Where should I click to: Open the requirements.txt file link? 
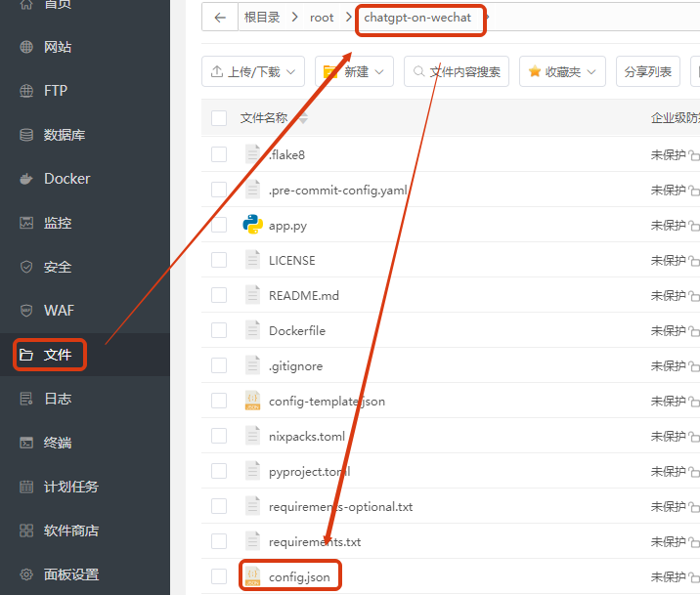point(315,541)
